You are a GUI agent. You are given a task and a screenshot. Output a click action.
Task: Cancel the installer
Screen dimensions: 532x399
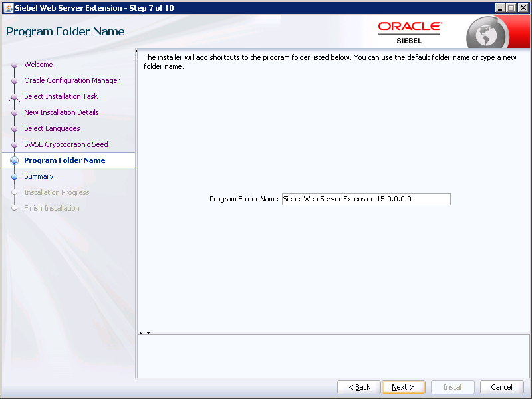[x=501, y=387]
